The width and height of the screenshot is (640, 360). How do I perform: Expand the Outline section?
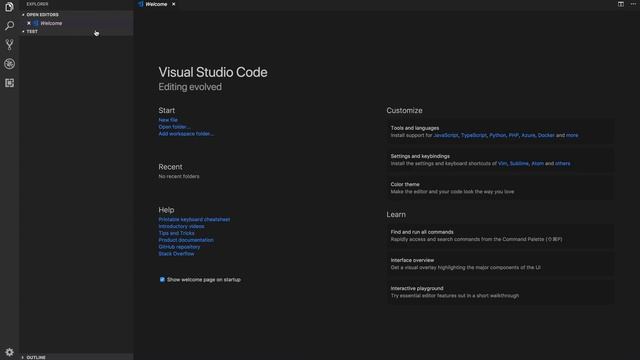coord(76,357)
